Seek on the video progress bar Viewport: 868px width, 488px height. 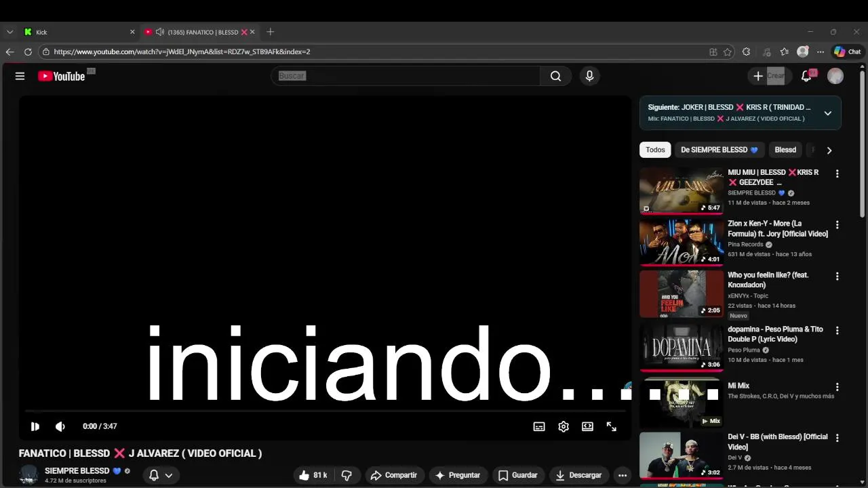click(x=325, y=411)
